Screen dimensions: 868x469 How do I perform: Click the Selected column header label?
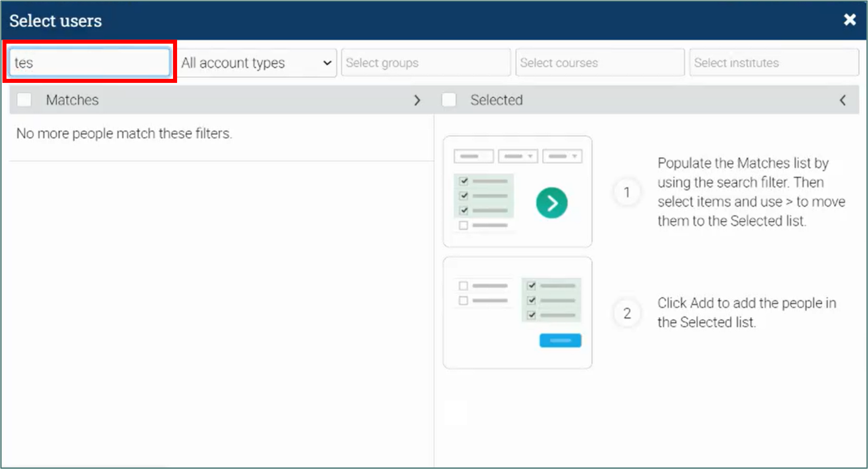coord(496,100)
